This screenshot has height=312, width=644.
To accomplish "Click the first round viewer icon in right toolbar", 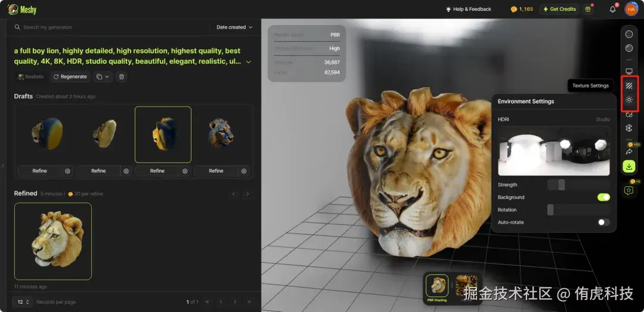I will point(629,35).
